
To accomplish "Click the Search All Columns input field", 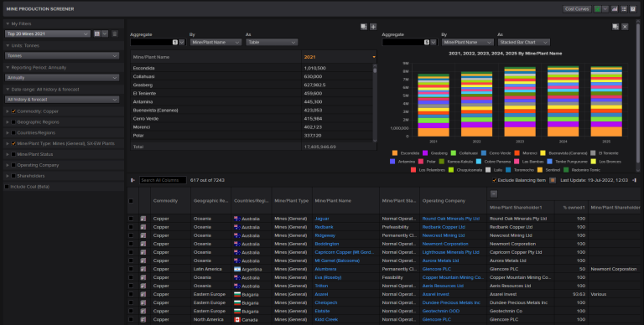I will tap(163, 180).
